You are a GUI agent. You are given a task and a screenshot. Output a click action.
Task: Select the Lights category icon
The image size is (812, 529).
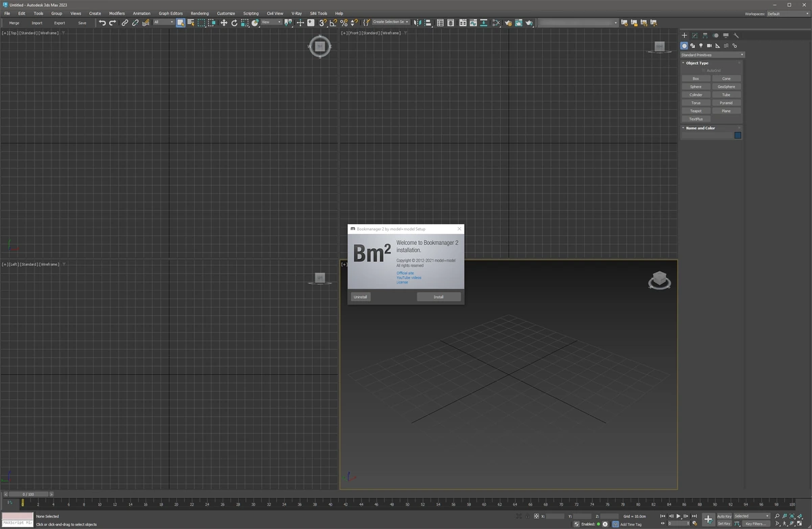pyautogui.click(x=701, y=46)
